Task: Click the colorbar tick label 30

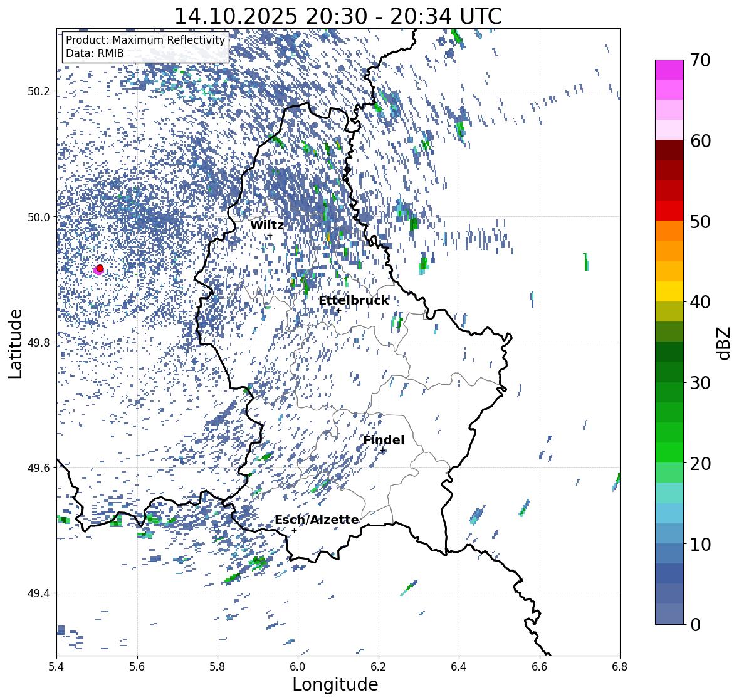Action: click(700, 383)
